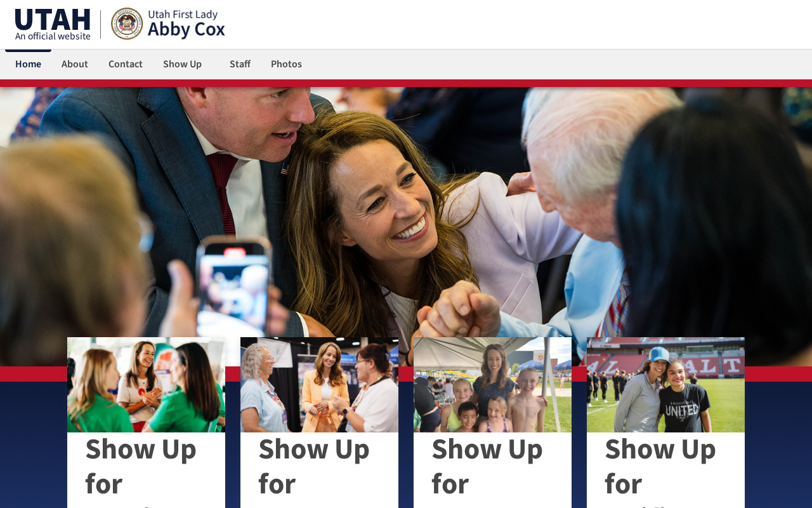
Task: Click the Utah First Lady Abby Cox title
Action: pyautogui.click(x=187, y=23)
